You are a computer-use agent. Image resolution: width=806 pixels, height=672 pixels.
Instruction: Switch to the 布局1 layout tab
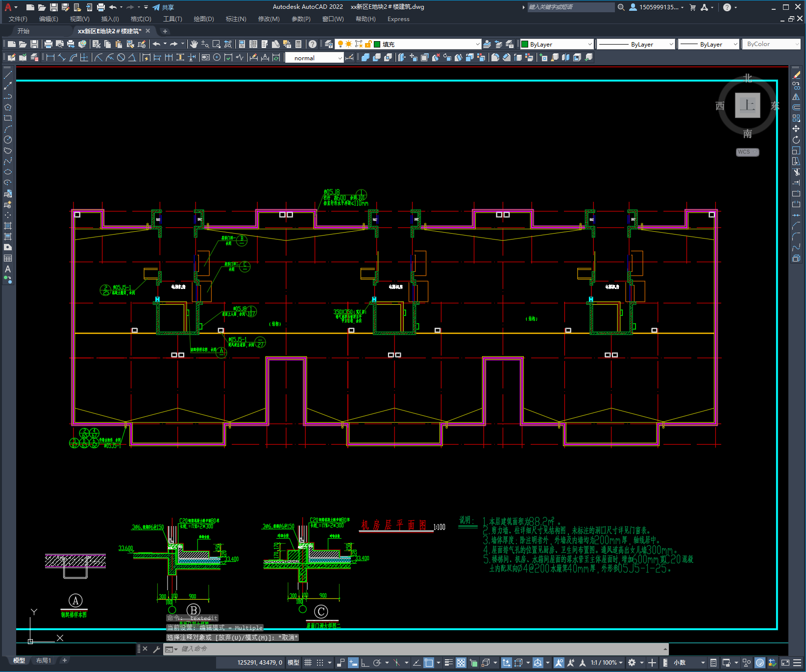(44, 661)
